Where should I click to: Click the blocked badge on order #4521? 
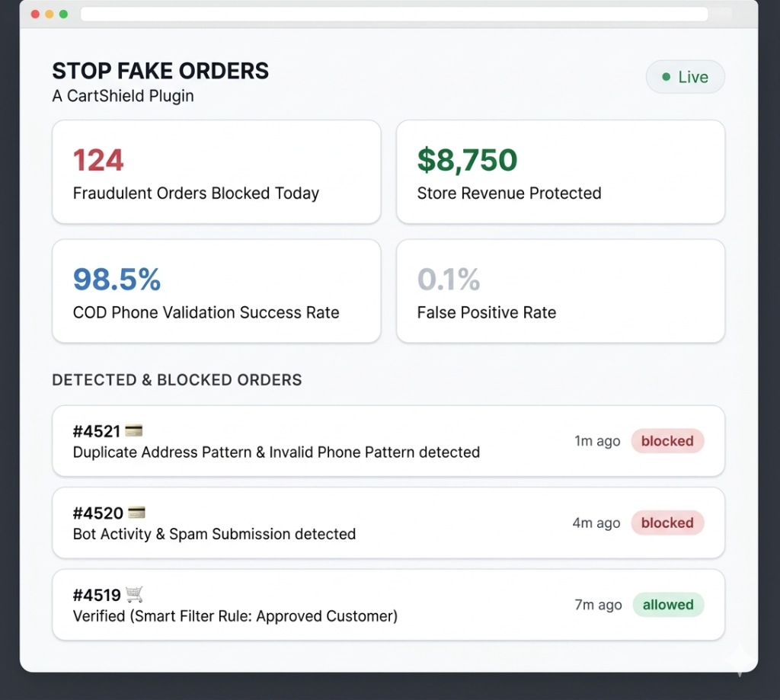667,441
